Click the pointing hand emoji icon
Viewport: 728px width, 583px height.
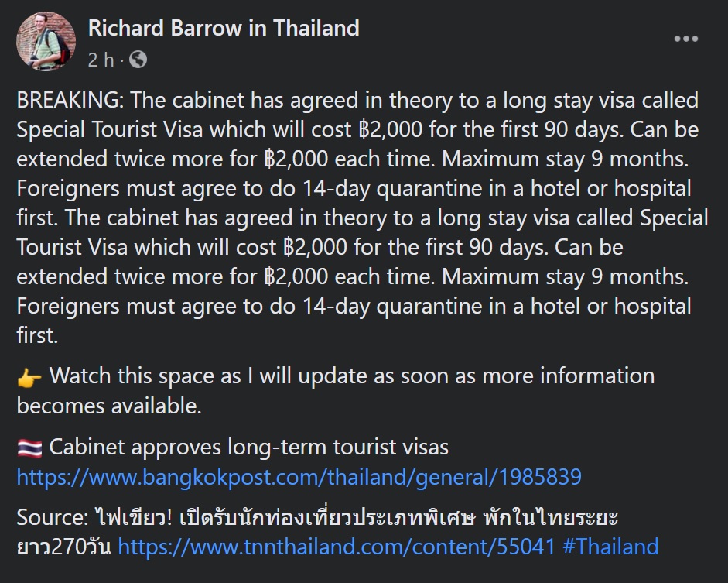29,378
